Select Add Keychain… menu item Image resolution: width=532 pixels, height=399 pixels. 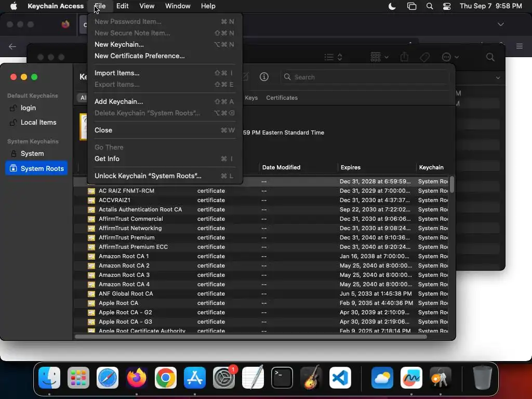click(164, 101)
